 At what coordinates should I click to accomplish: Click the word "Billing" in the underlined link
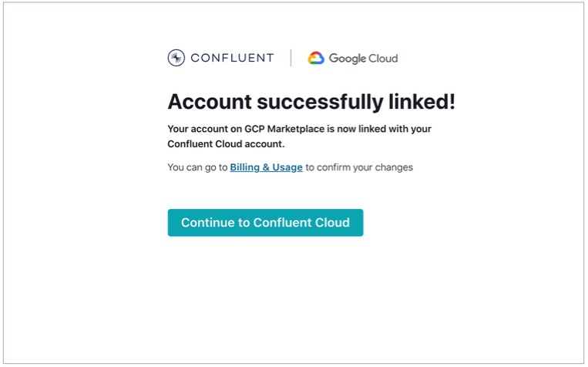click(245, 167)
